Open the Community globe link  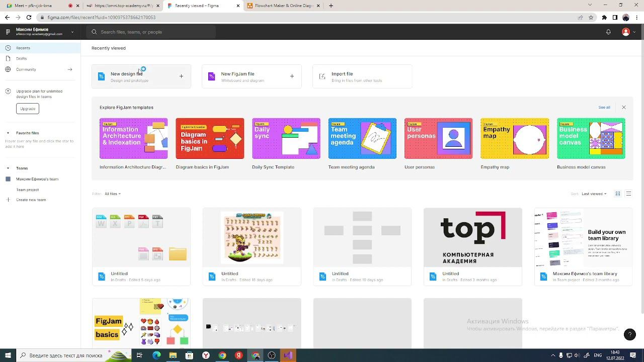8,69
